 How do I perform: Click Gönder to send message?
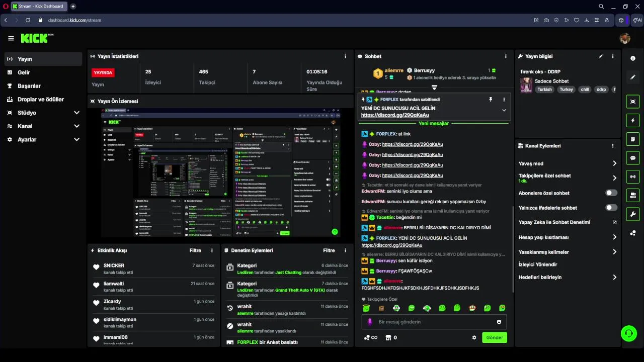point(495,337)
